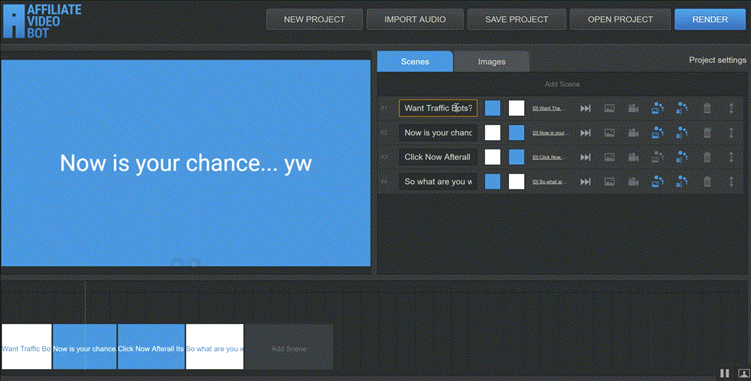Screen dimensions: 751x381
Task: Add a video clip to the So what are you scene
Action: [x=633, y=182]
